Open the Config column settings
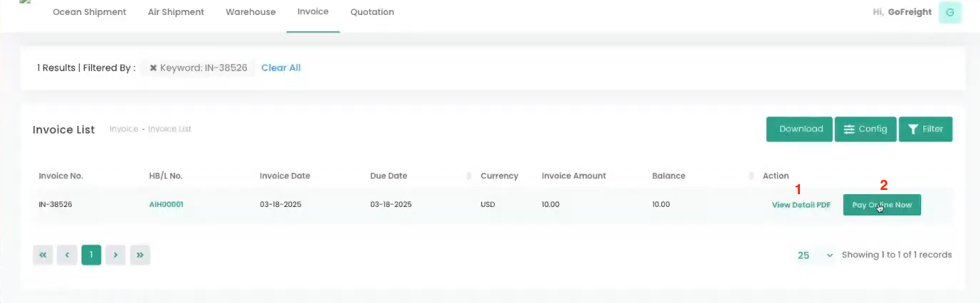Viewport: 980px width, 303px height. (865, 129)
